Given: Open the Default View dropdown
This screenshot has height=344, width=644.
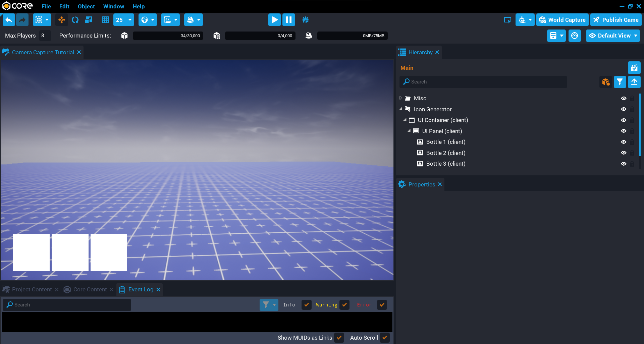Looking at the screenshot, I should click(613, 36).
